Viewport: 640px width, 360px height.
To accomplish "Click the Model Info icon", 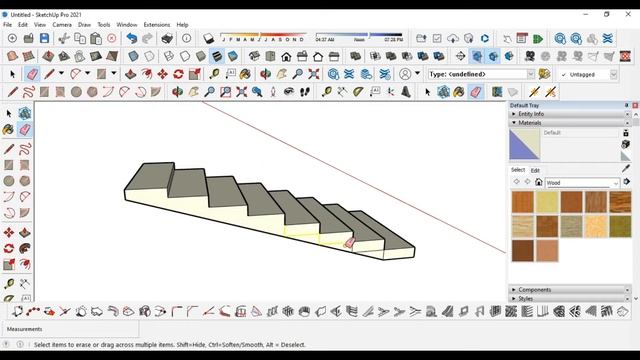I will 187,38.
